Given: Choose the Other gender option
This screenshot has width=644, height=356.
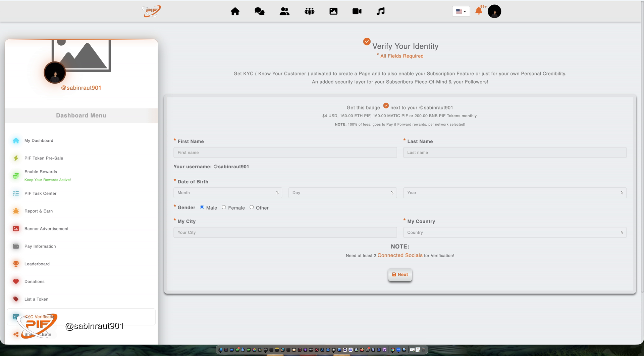Looking at the screenshot, I should coord(252,207).
